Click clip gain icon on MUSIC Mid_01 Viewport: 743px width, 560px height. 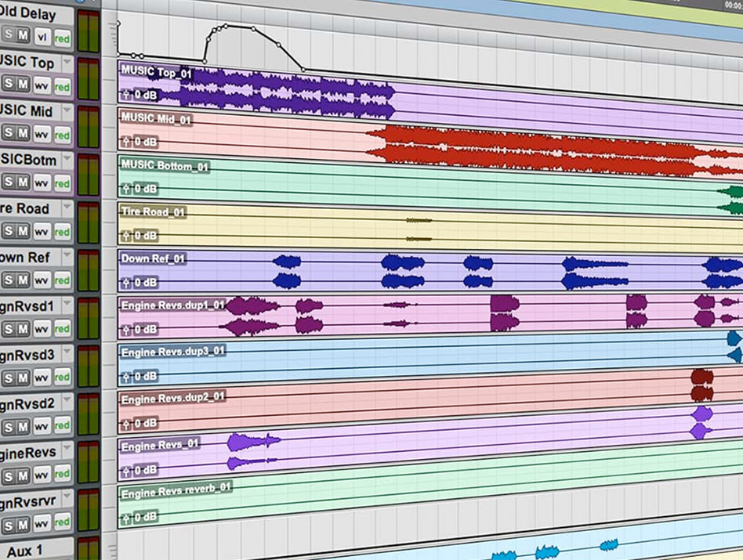coord(126,142)
